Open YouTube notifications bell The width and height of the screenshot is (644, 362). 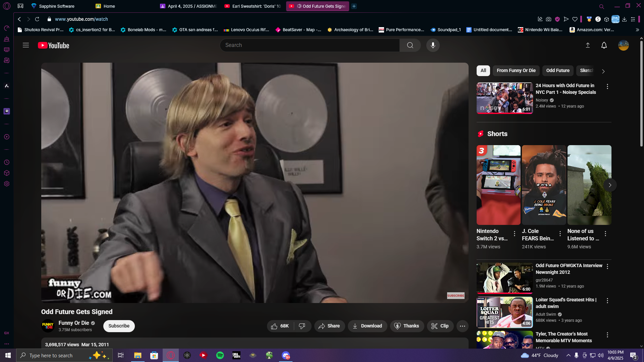coord(604,45)
